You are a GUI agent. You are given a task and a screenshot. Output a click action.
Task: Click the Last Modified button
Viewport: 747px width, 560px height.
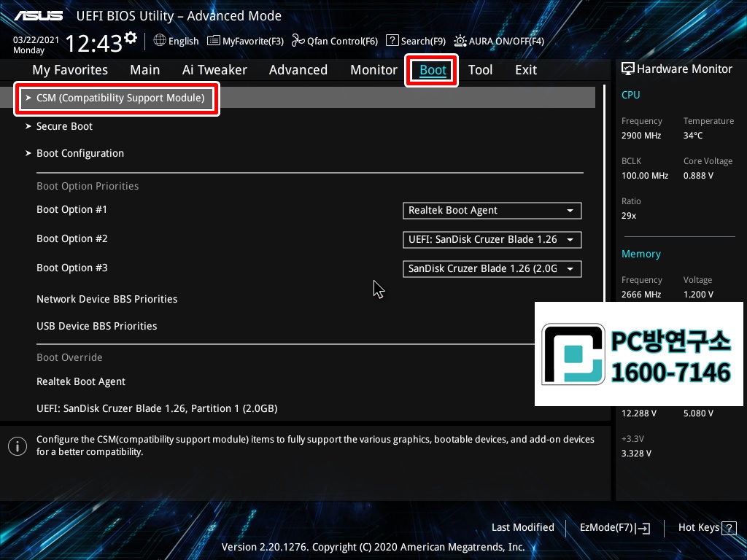[x=522, y=528]
